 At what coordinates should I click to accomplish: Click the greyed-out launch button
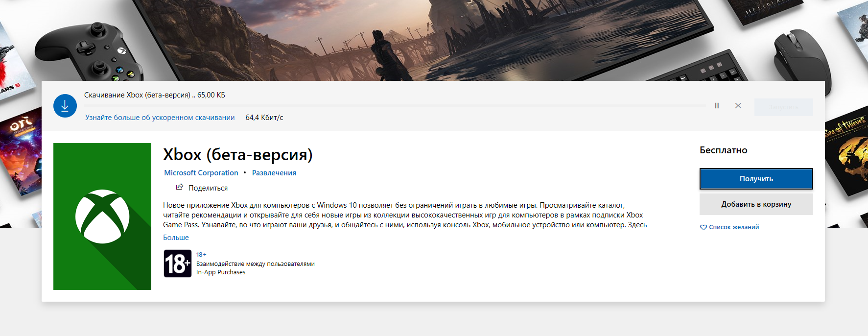click(783, 107)
